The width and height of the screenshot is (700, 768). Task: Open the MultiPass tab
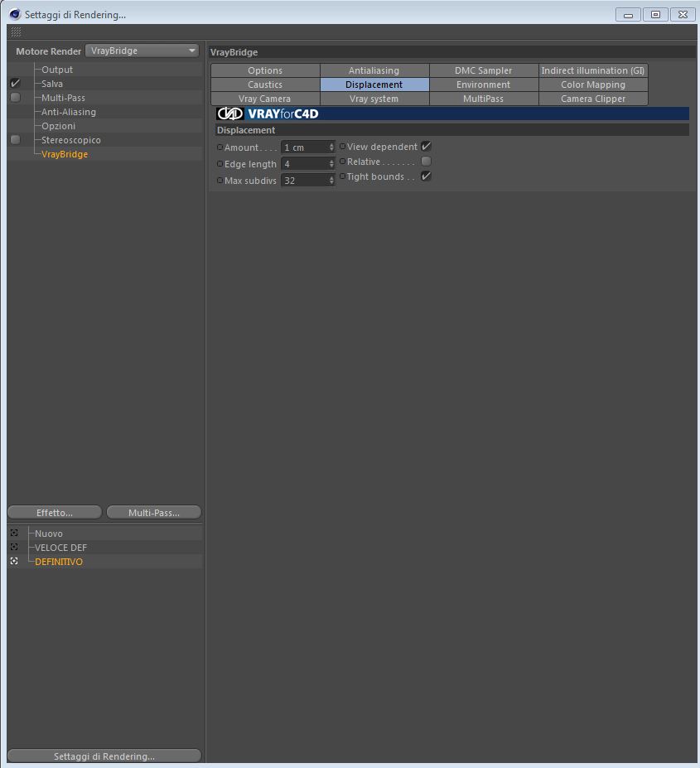[484, 99]
